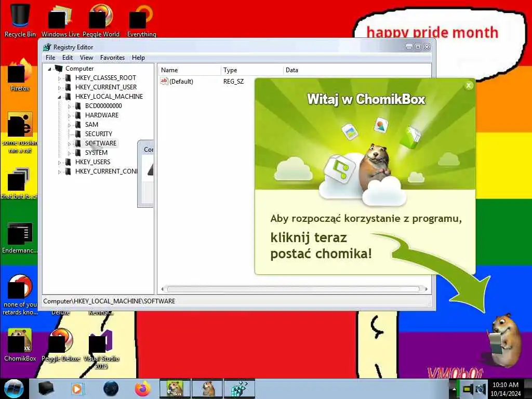Expand BCD00000000 with its arrow

click(x=69, y=107)
